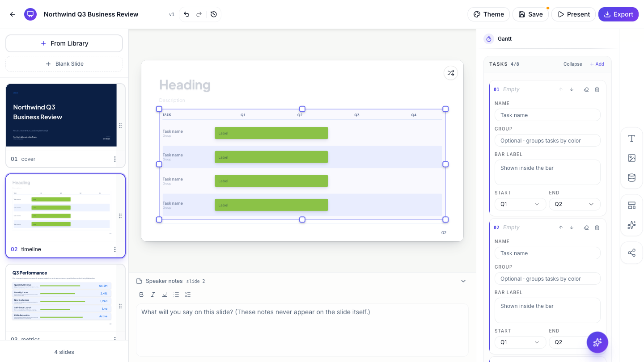The image size is (644, 362).
Task: Open the Start dropdown of task 02
Action: point(520,342)
